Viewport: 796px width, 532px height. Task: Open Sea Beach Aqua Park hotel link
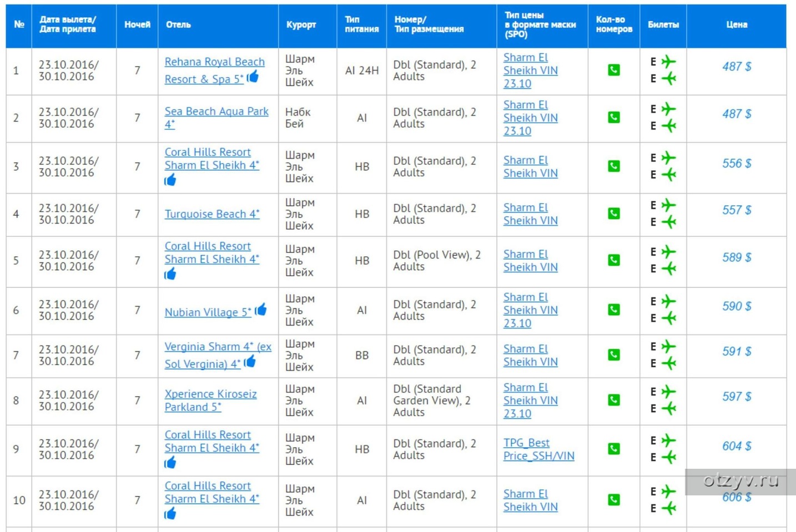point(216,118)
